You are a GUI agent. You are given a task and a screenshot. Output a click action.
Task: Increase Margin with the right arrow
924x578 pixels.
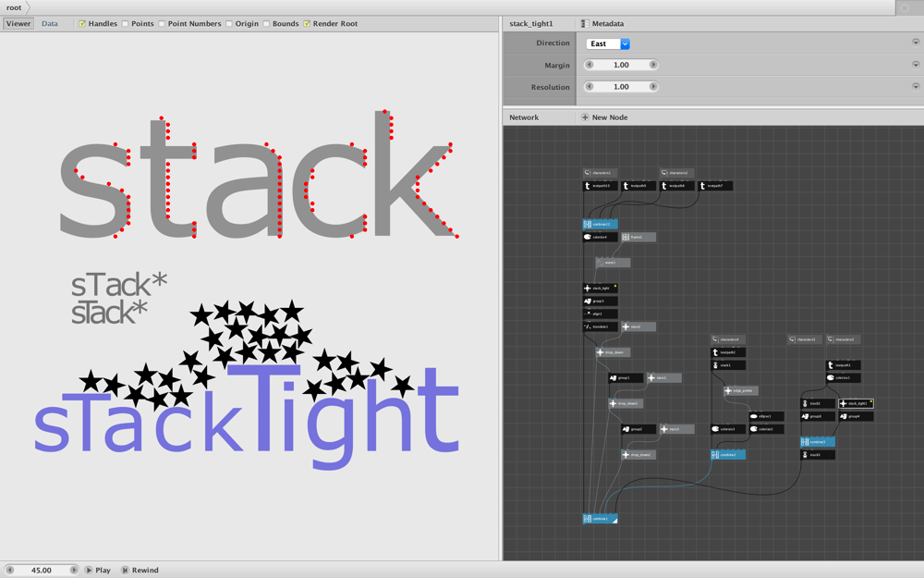tap(653, 65)
